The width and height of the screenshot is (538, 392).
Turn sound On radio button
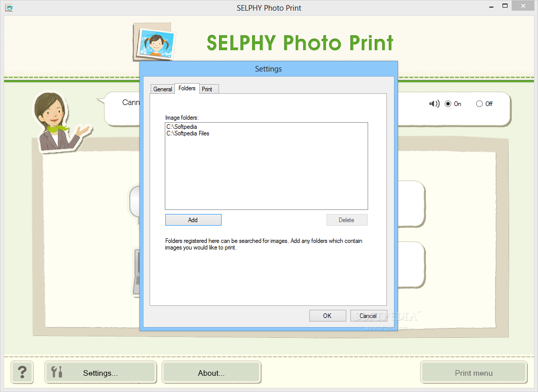click(448, 103)
